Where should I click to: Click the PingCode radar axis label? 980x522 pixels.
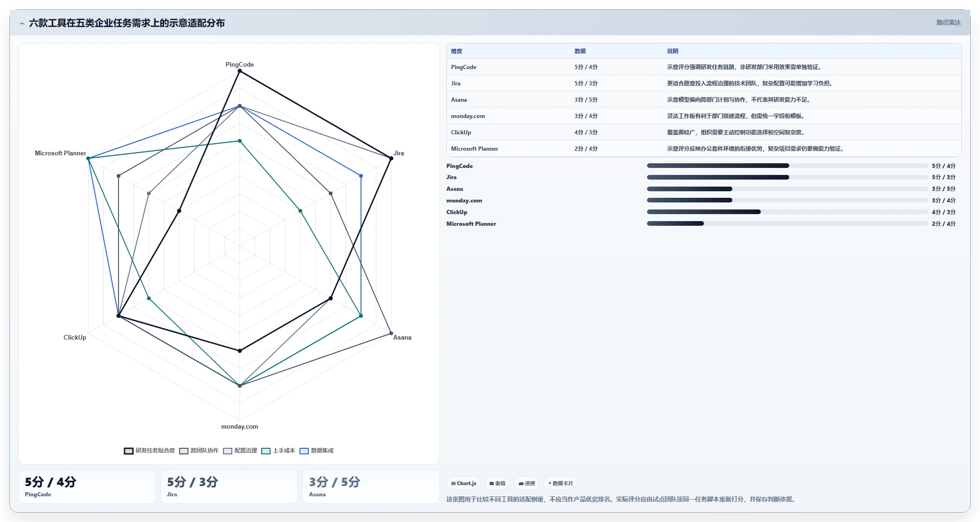click(240, 64)
